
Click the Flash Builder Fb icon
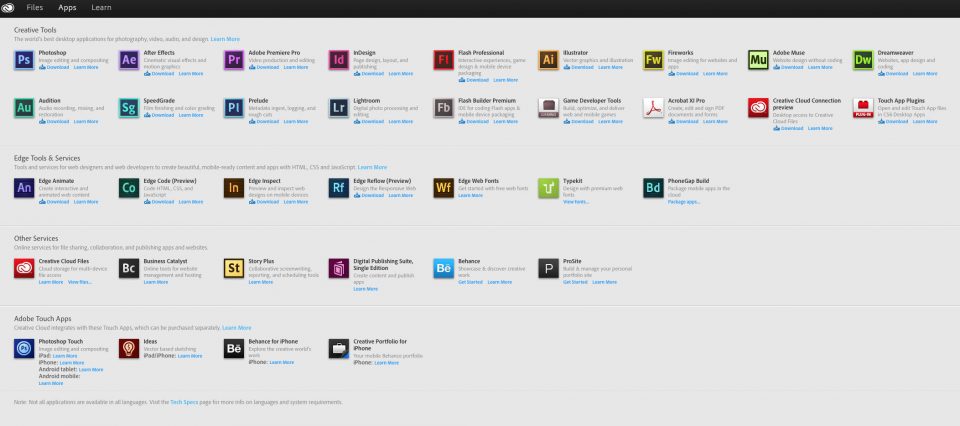pos(444,108)
